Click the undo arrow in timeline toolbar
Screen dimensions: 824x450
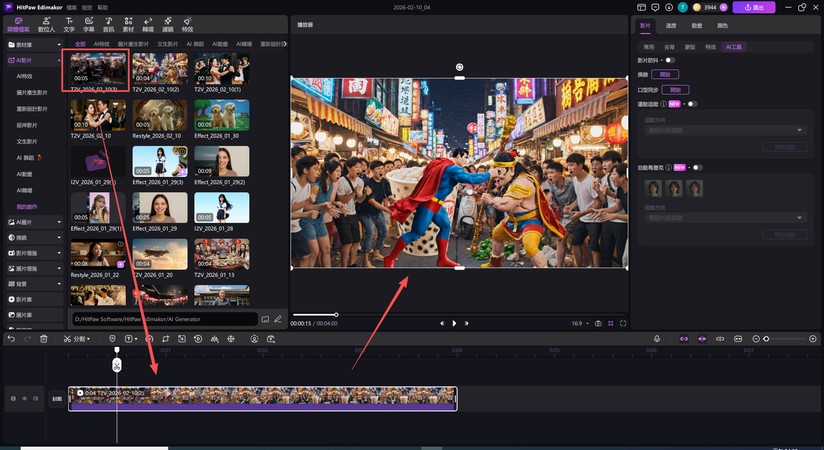[x=9, y=339]
